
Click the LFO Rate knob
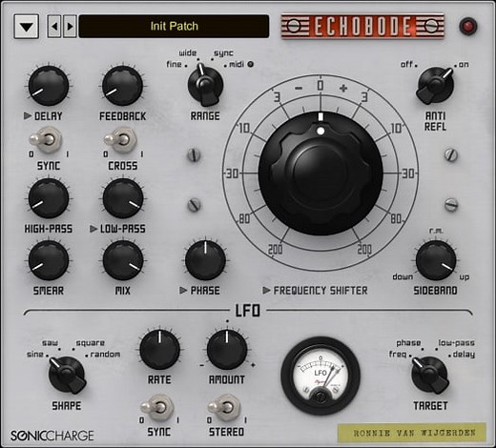pos(159,350)
